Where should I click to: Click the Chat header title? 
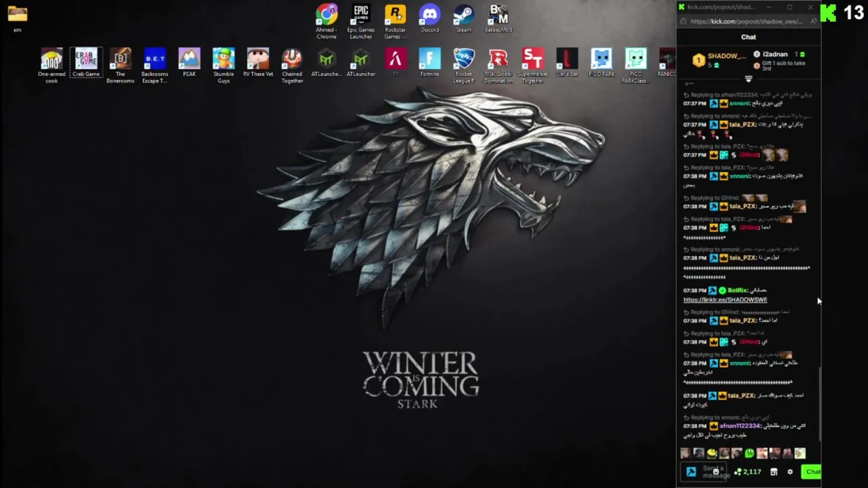749,37
